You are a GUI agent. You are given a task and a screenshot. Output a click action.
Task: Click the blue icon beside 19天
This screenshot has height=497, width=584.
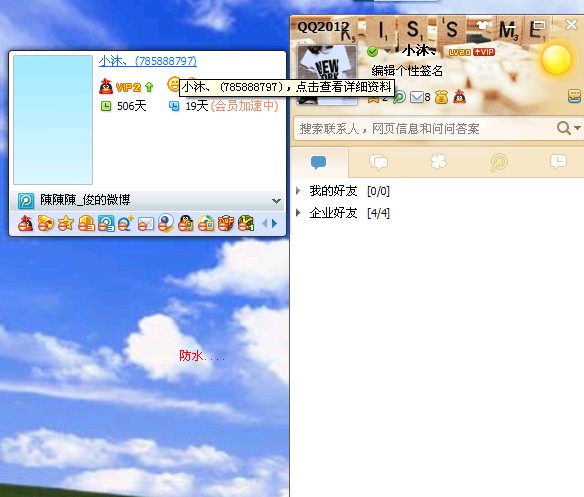click(174, 107)
